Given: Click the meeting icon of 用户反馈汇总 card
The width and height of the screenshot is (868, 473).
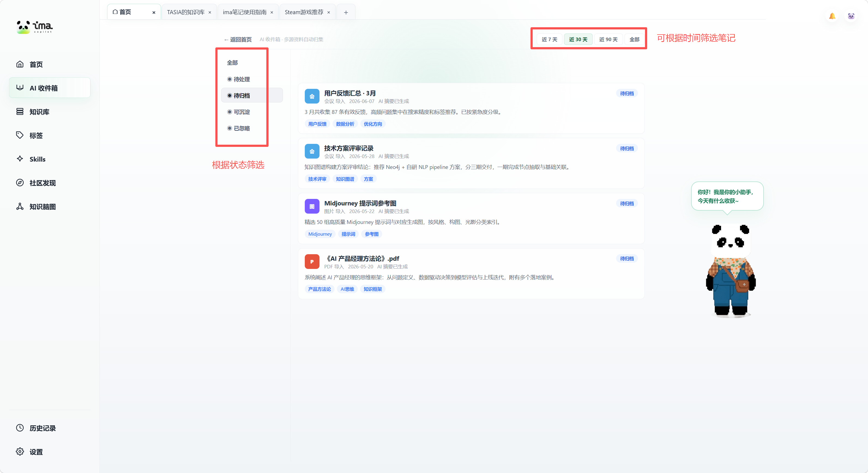Looking at the screenshot, I should tap(312, 96).
